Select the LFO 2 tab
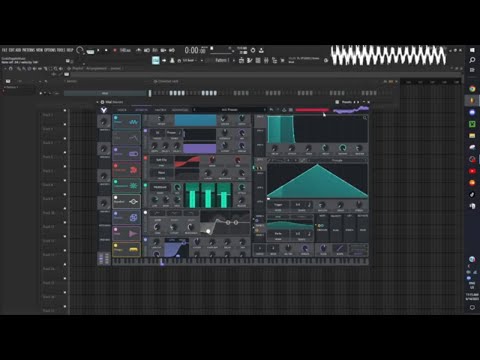Viewport: 480px width, 360px height. click(260, 173)
